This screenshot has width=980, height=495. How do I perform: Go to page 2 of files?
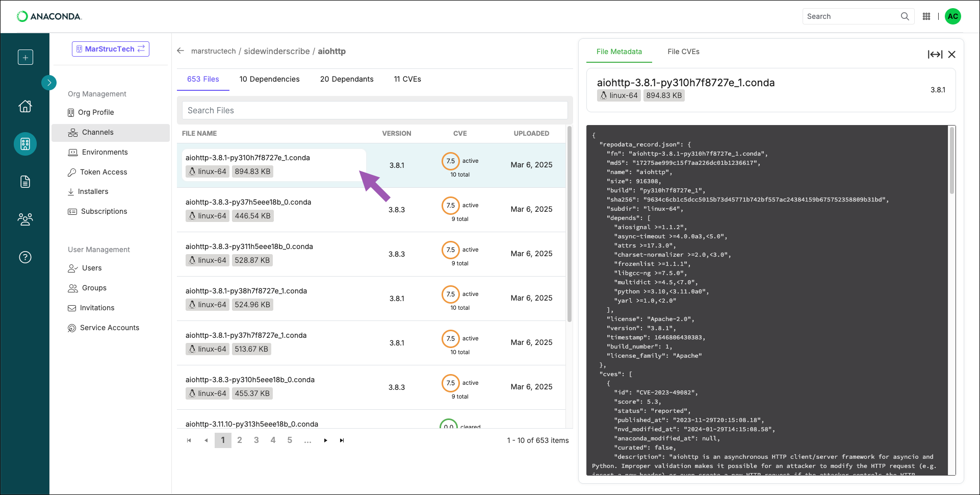point(240,440)
